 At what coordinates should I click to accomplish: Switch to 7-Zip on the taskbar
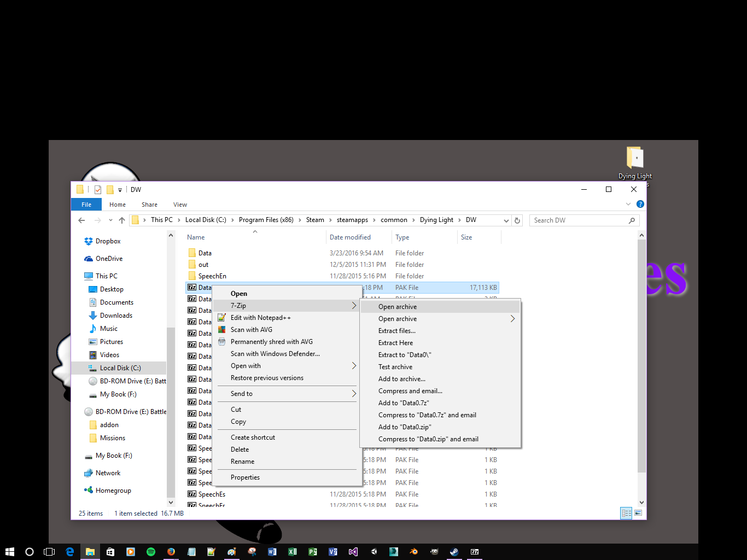point(475,552)
